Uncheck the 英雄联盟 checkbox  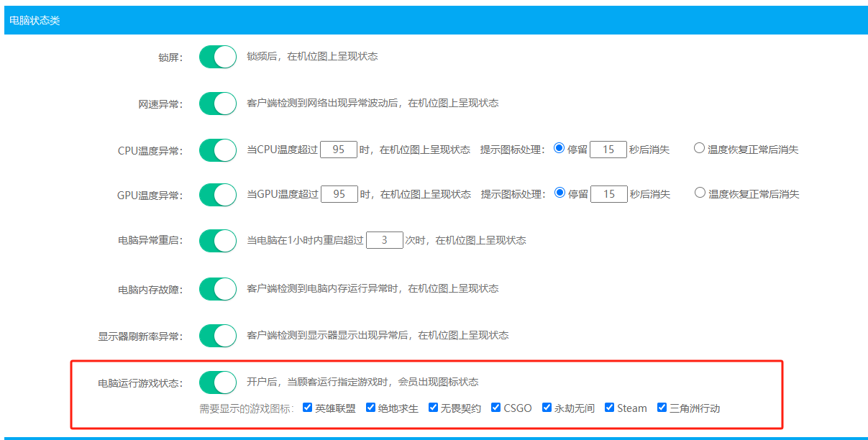tap(308, 408)
